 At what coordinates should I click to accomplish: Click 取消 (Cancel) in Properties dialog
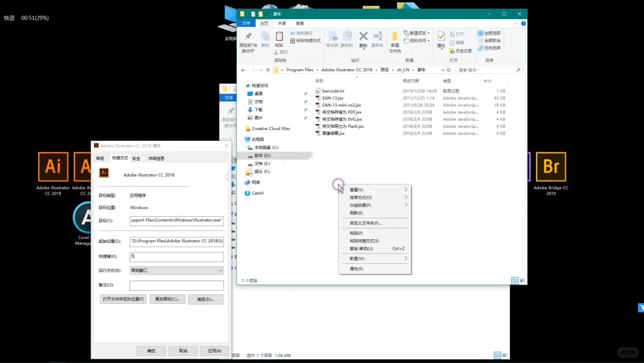(x=183, y=350)
